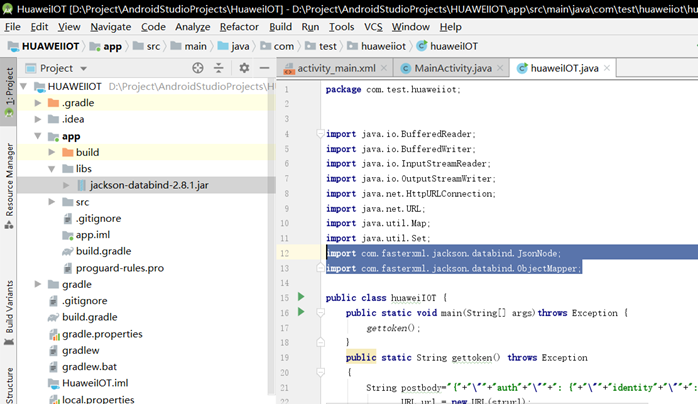Open Project panel gear settings
Viewport: 698px width, 404px height.
click(244, 68)
